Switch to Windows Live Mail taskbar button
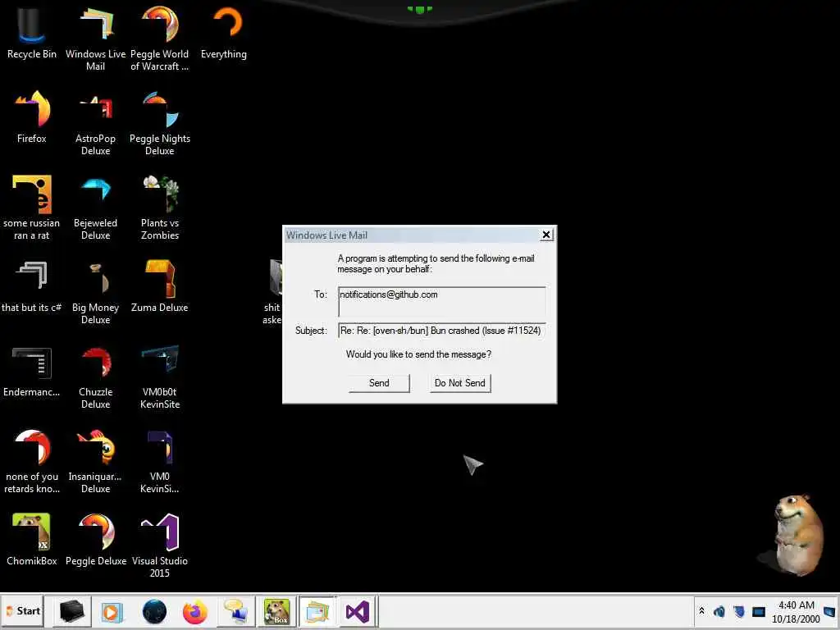Image resolution: width=840 pixels, height=630 pixels. [317, 612]
